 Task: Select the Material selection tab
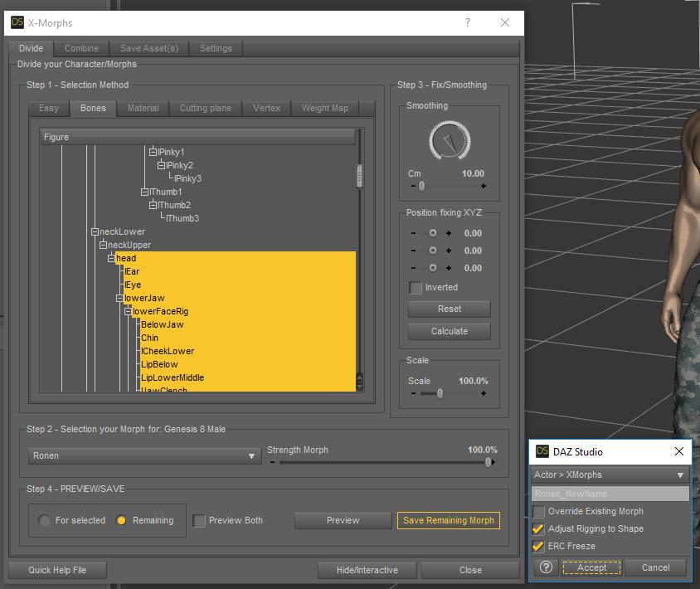click(143, 108)
